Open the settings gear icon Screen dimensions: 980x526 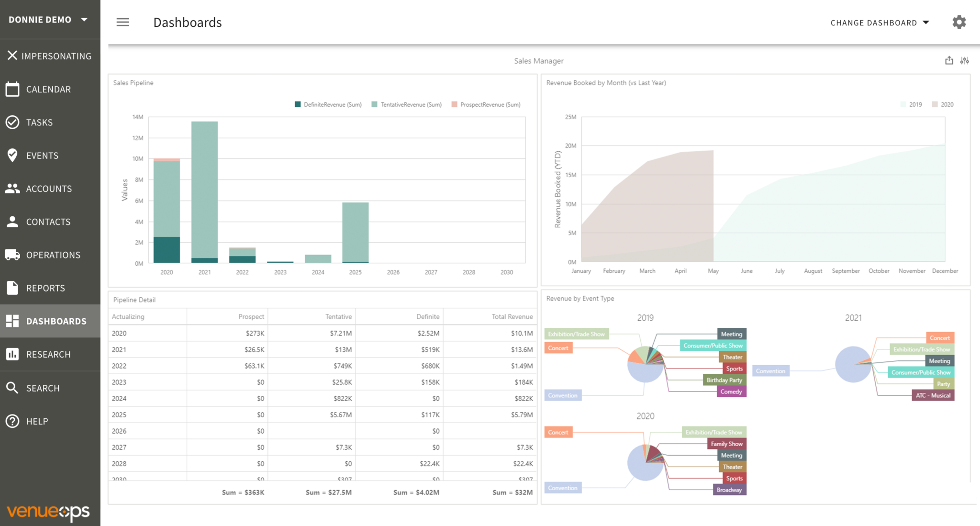[x=959, y=22]
